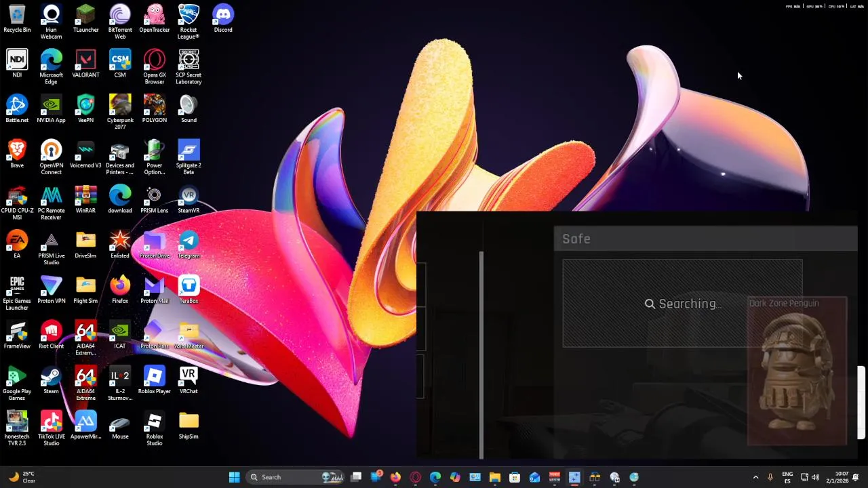Launch SteamVR from the desktop
This screenshot has height=488, width=868.
click(x=189, y=200)
